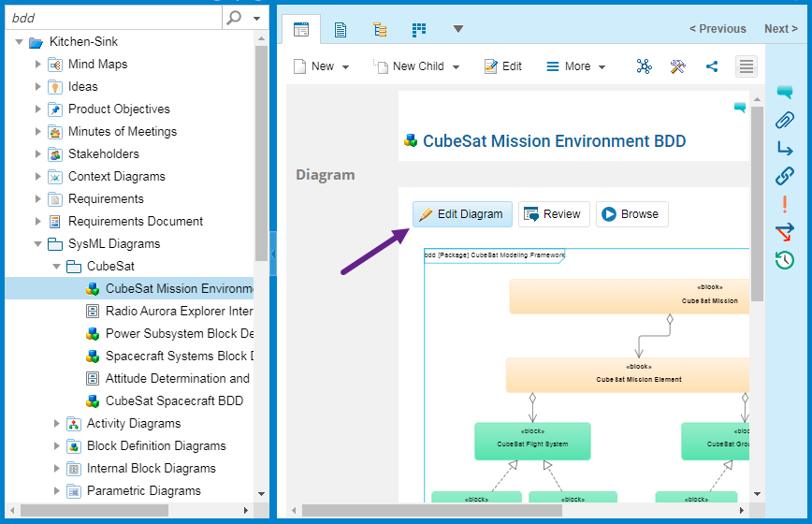Viewport: 812px width, 524px height.
Task: Expand the Internal Block Diagrams folder
Action: coord(56,468)
